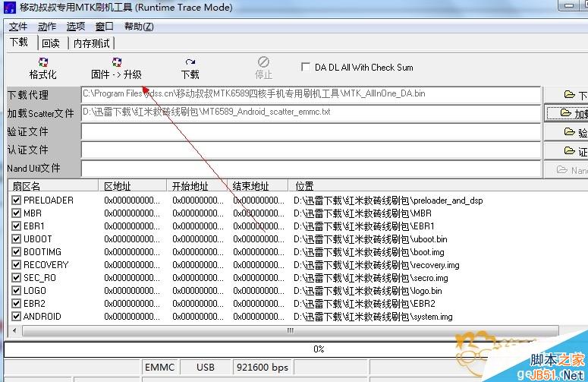Click the 下载代理 path field
The image size is (588, 382).
311,95
